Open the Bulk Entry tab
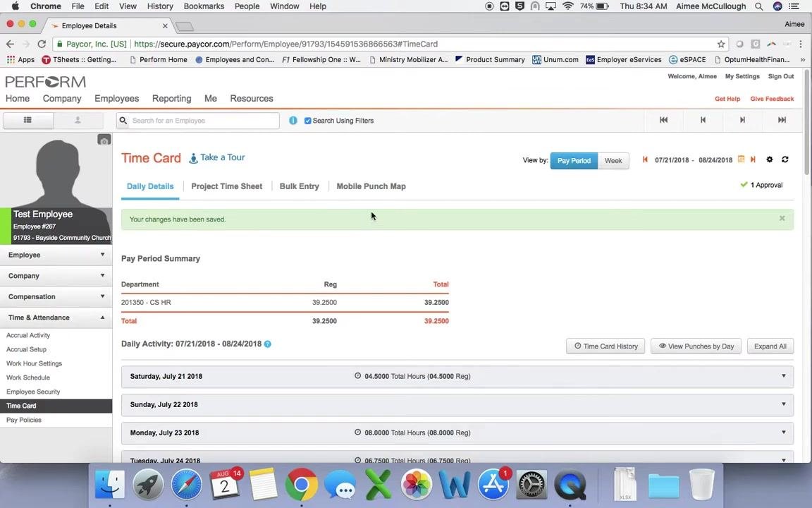Screen dimensions: 812x508 [300, 186]
